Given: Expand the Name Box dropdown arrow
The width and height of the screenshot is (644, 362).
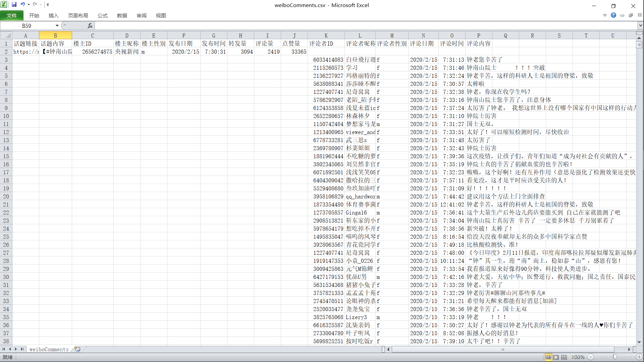Looking at the screenshot, I should coord(57,26).
